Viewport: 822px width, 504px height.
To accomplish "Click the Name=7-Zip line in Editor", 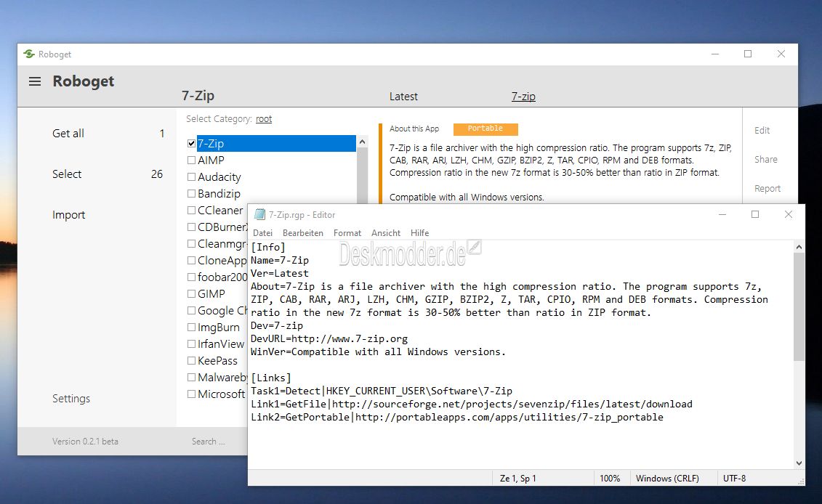I will point(280,261).
